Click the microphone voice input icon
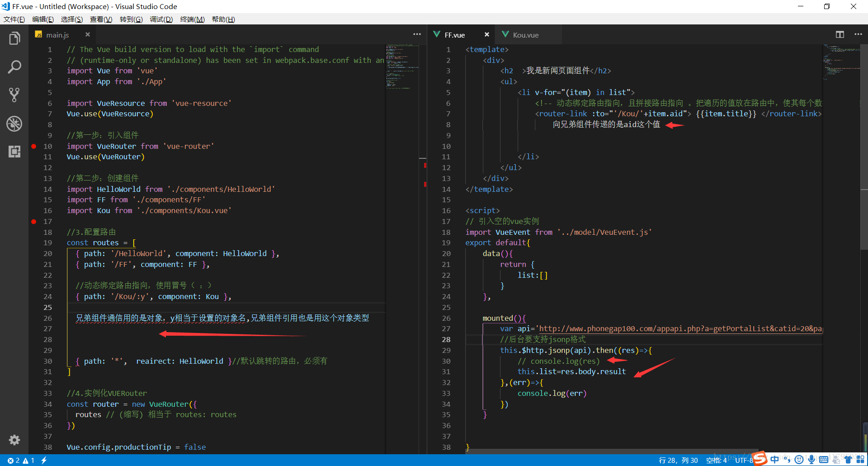This screenshot has height=466, width=868. (x=811, y=460)
